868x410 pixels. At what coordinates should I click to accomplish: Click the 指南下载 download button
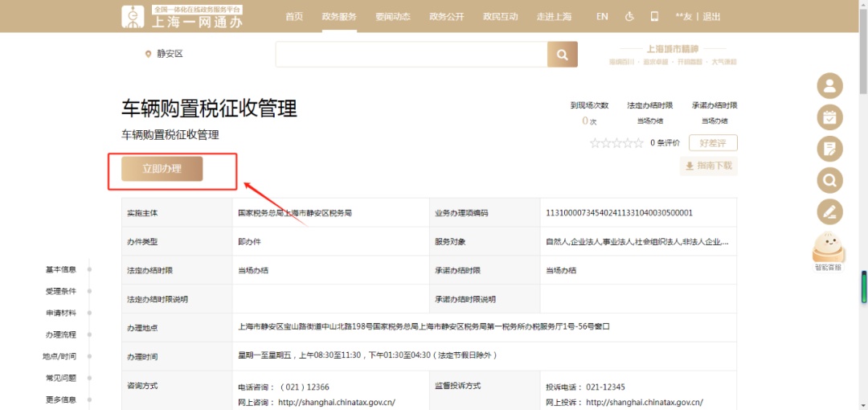click(x=708, y=166)
